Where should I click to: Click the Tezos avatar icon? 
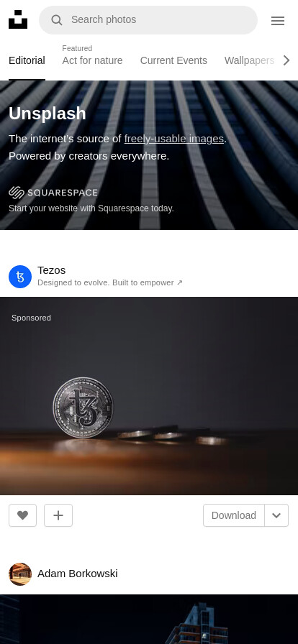(x=20, y=277)
